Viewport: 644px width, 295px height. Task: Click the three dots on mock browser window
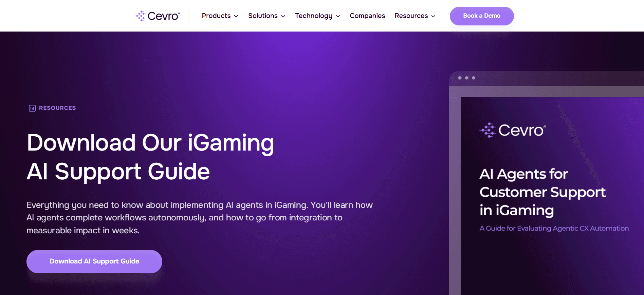click(466, 78)
